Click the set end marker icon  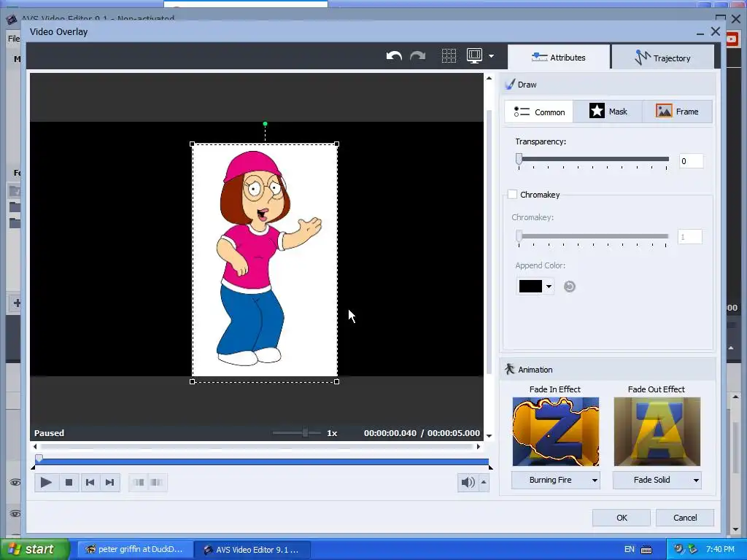click(157, 483)
